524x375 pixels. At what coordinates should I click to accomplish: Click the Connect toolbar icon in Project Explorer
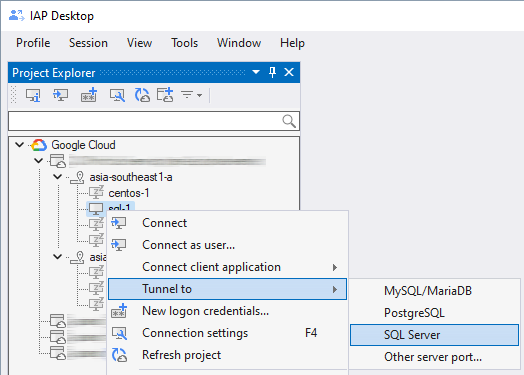60,95
